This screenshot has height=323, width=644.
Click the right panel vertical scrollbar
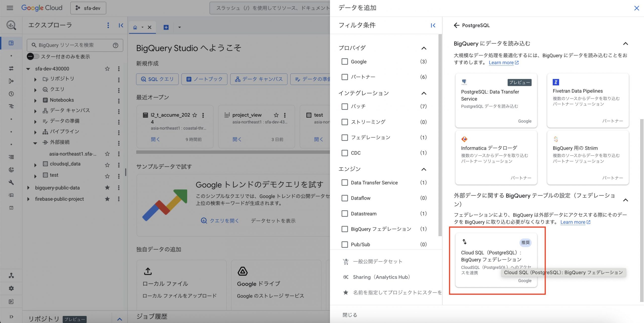[642, 210]
